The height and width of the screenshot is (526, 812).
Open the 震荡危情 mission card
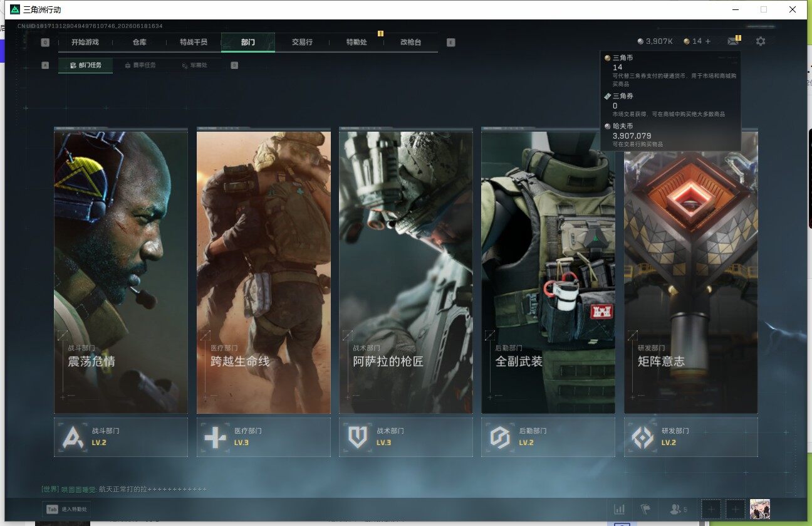click(121, 272)
